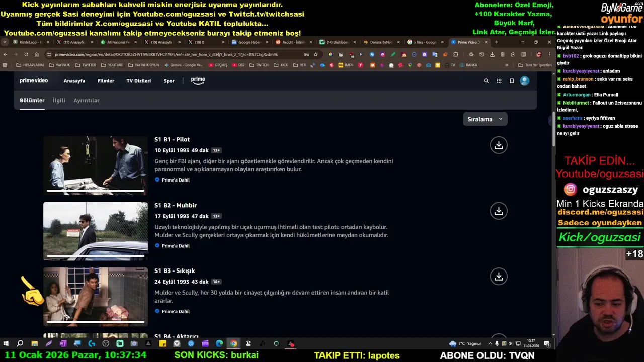Viewport: 644px width, 362px height.
Task: Open the TWITTER bookmarks folder
Action: point(86,65)
